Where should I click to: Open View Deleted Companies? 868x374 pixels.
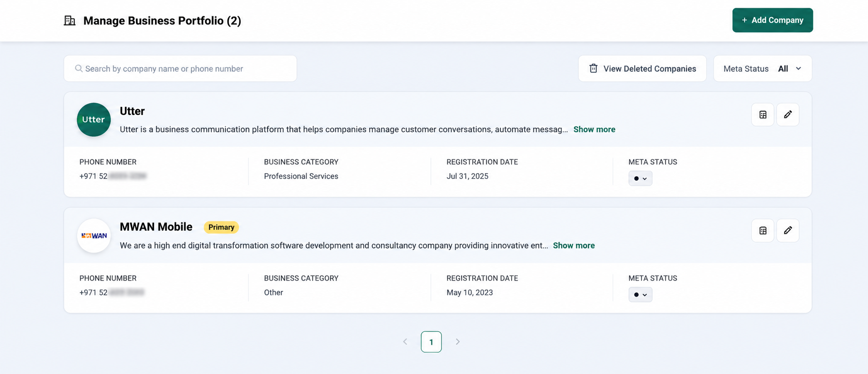coord(642,69)
